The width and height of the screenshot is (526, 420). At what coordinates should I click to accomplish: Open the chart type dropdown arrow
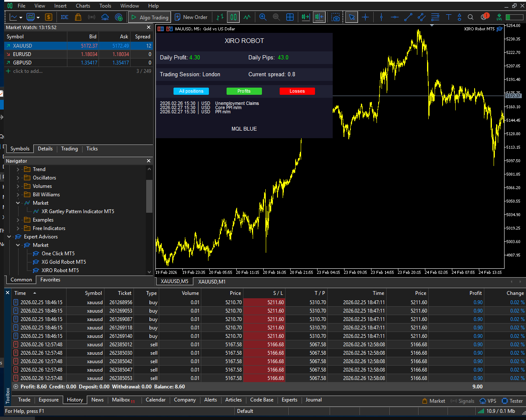pyautogui.click(x=21, y=18)
